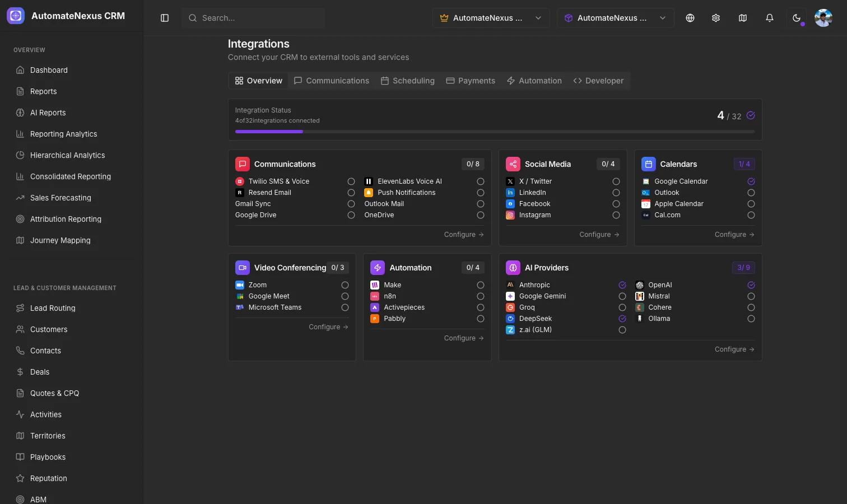Click the integration status progress bar
847x504 pixels.
pyautogui.click(x=495, y=132)
